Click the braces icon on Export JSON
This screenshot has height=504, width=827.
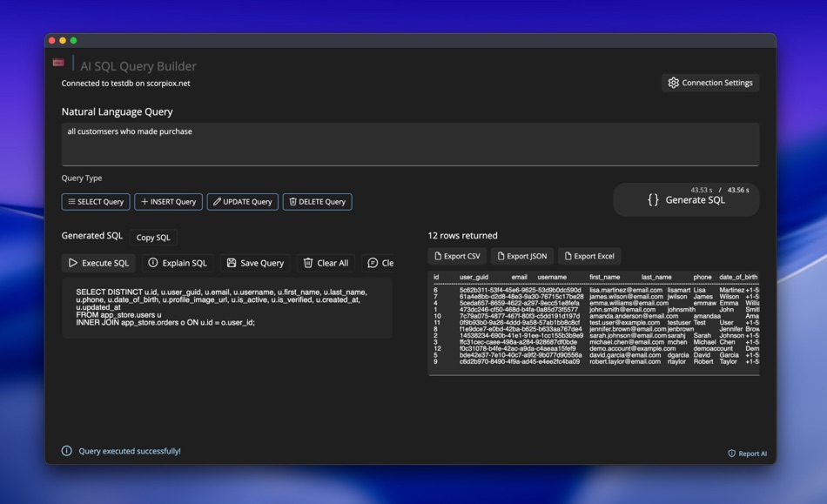[x=502, y=255]
